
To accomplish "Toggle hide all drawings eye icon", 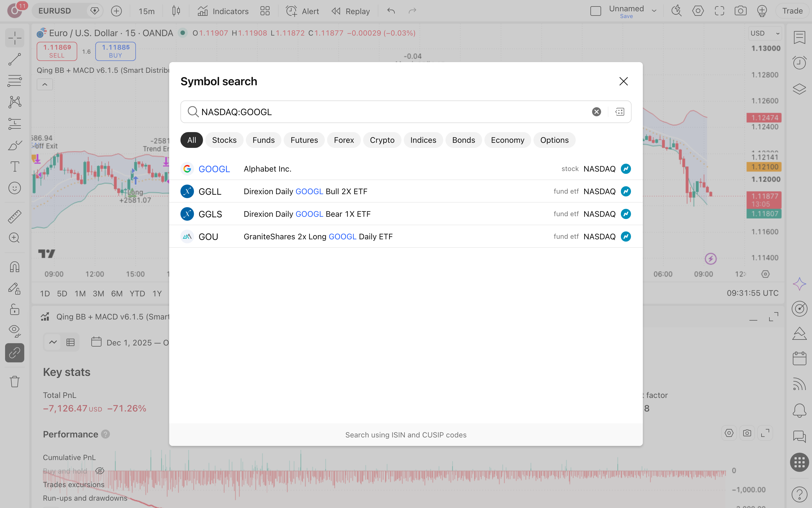I will tap(14, 331).
